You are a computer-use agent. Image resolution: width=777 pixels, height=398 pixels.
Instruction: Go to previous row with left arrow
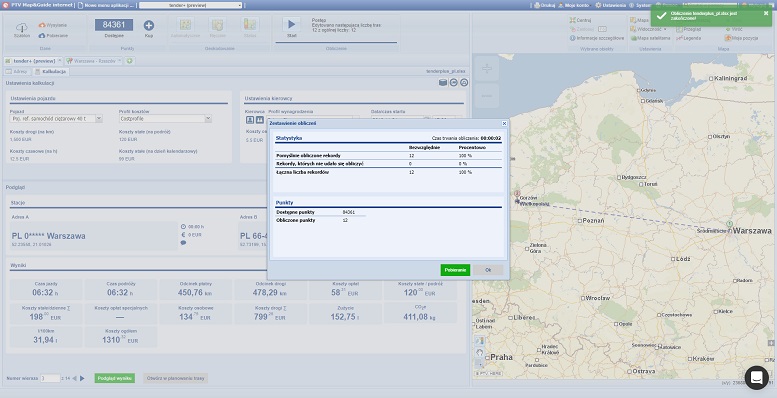point(74,378)
